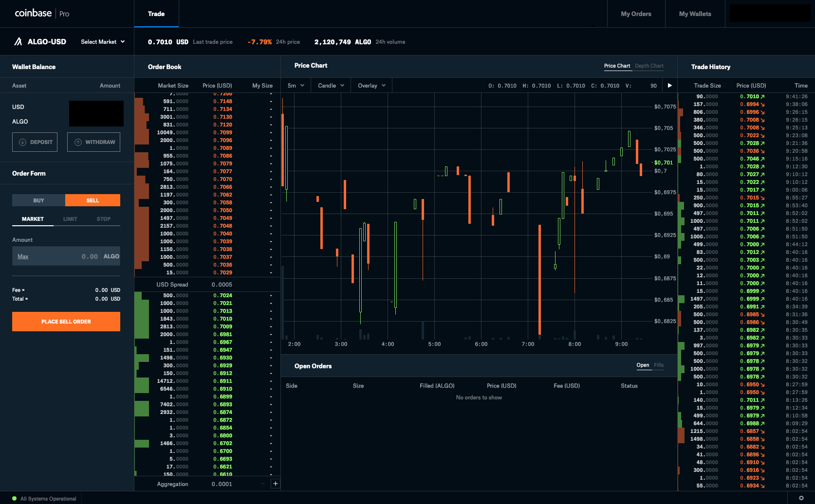The height and width of the screenshot is (504, 815).
Task: Click the Deposit button
Action: [x=35, y=142]
